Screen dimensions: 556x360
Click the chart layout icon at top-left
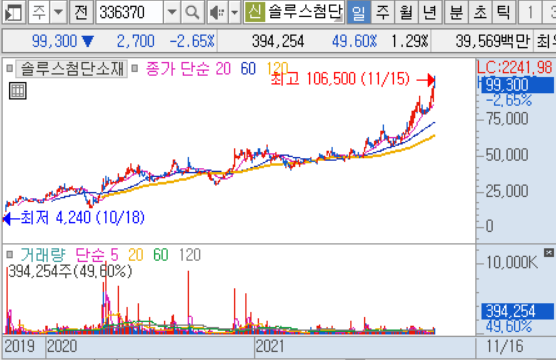[13, 12]
